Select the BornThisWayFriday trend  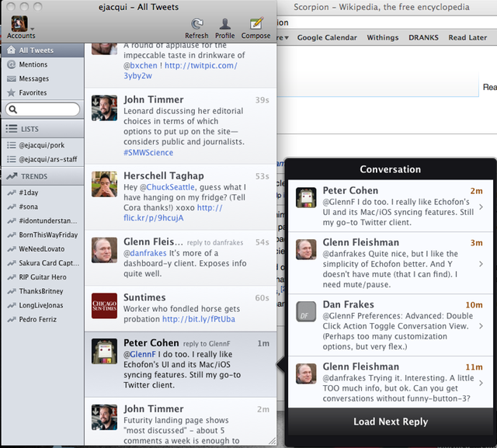point(43,235)
